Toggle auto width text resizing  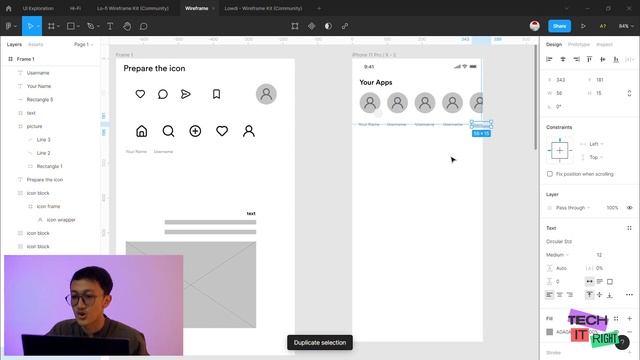(589, 282)
